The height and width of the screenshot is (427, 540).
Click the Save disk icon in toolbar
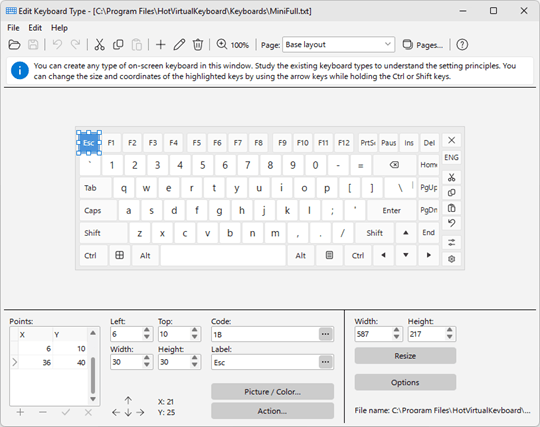(x=33, y=45)
